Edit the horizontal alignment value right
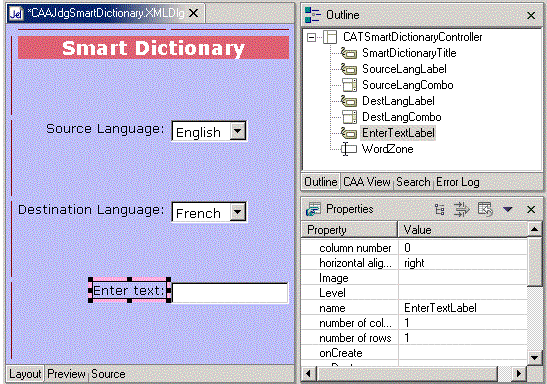The width and height of the screenshot is (547, 384). point(463,263)
